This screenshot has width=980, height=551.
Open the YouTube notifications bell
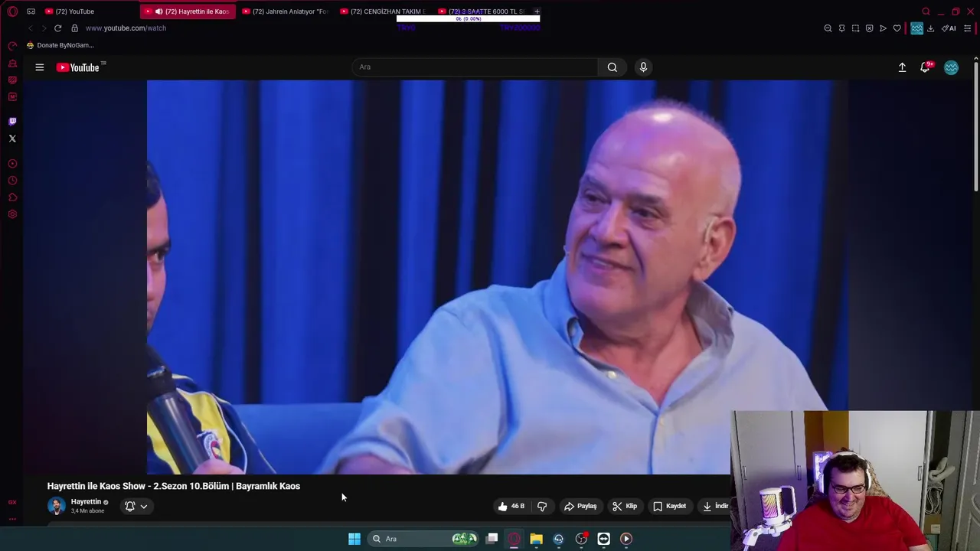[925, 67]
